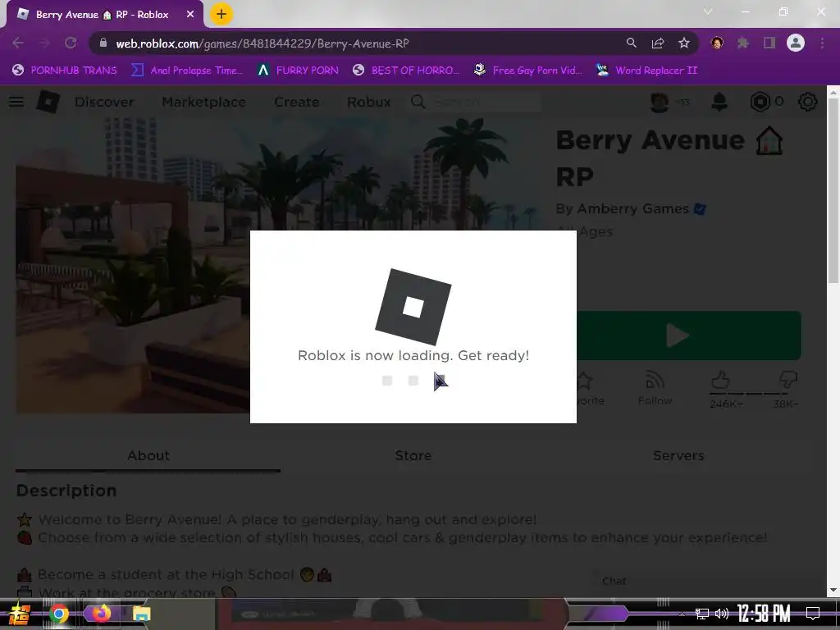
Task: Go back in browser history
Action: tap(18, 43)
